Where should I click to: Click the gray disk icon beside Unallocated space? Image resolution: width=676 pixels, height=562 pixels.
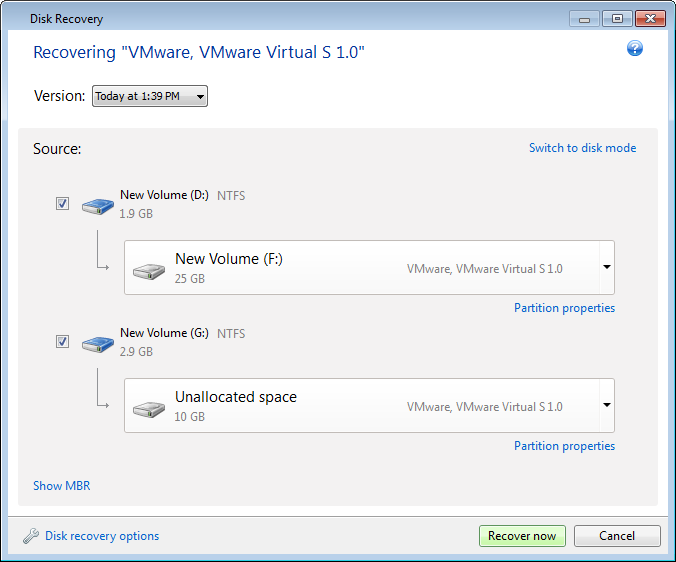[149, 409]
